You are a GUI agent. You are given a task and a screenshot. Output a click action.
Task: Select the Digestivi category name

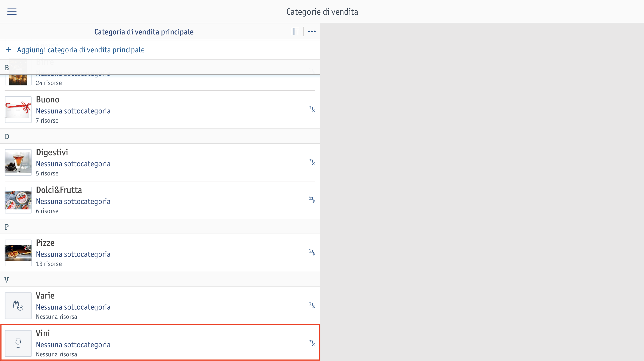[52, 152]
